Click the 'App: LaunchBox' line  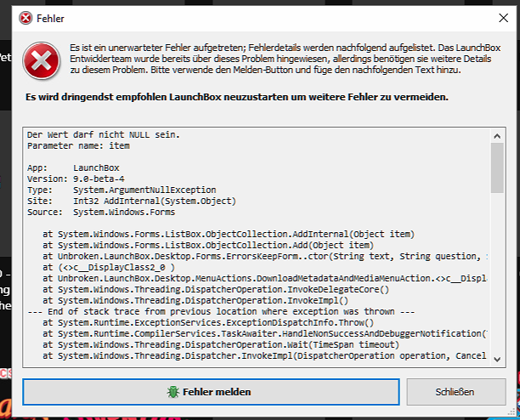coord(73,167)
